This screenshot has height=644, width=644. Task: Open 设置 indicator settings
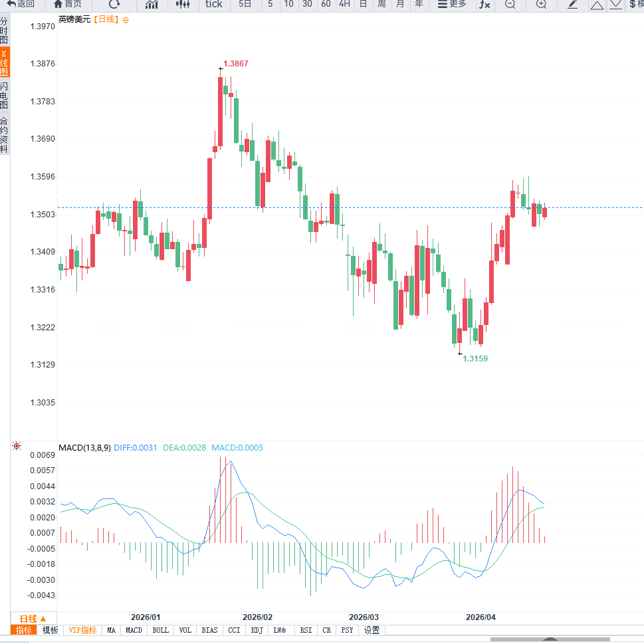point(372,630)
